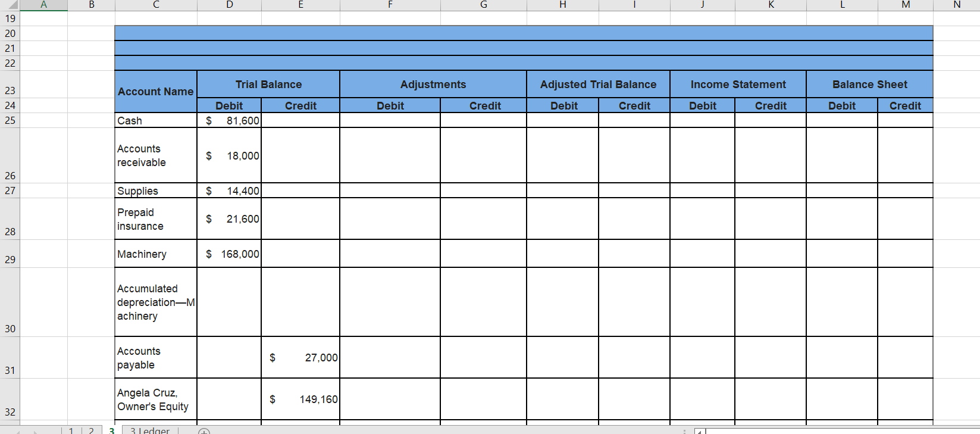Select the $14,400 Supplies debit cell
980x434 pixels.
coord(229,191)
